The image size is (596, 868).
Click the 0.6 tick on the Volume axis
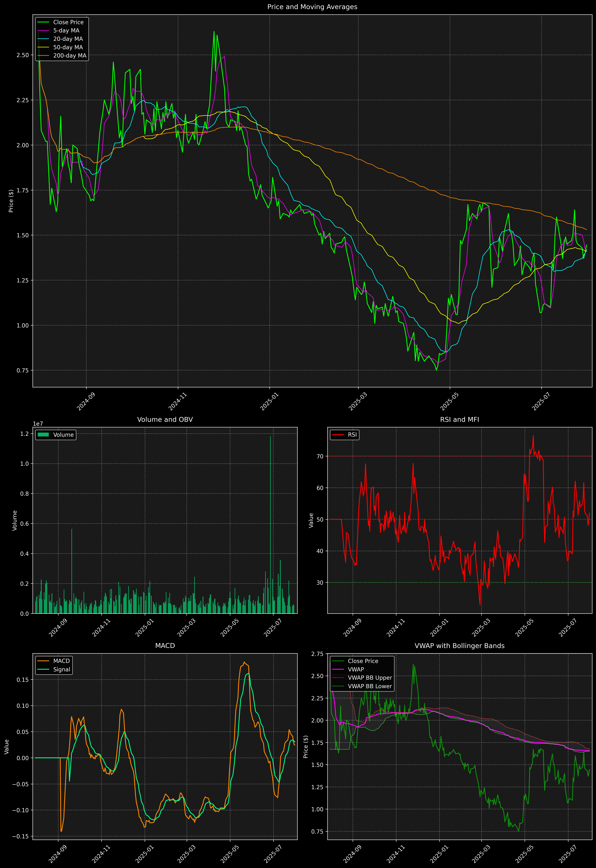(x=25, y=524)
